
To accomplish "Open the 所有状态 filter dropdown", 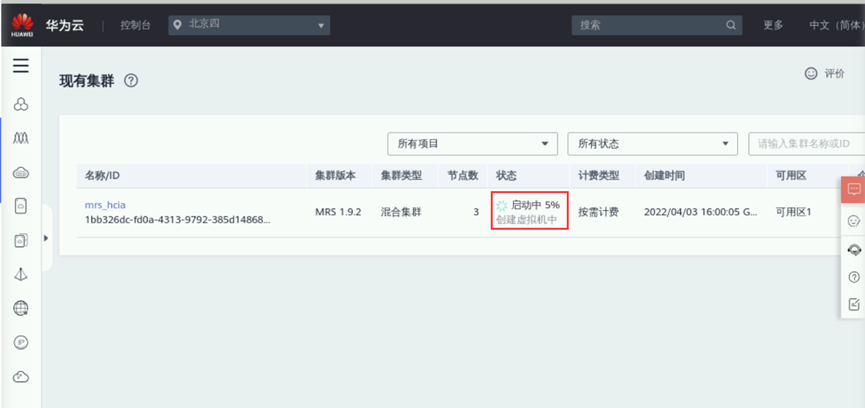I will click(653, 144).
